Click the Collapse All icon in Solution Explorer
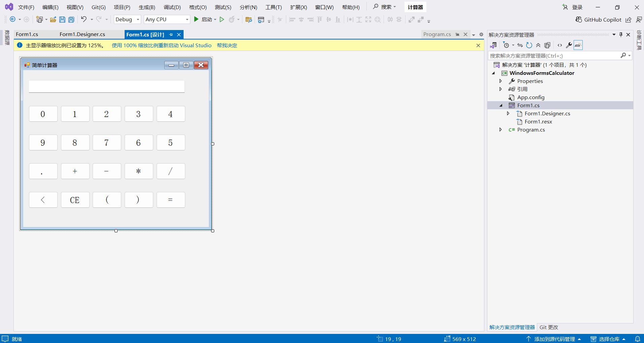 point(538,45)
